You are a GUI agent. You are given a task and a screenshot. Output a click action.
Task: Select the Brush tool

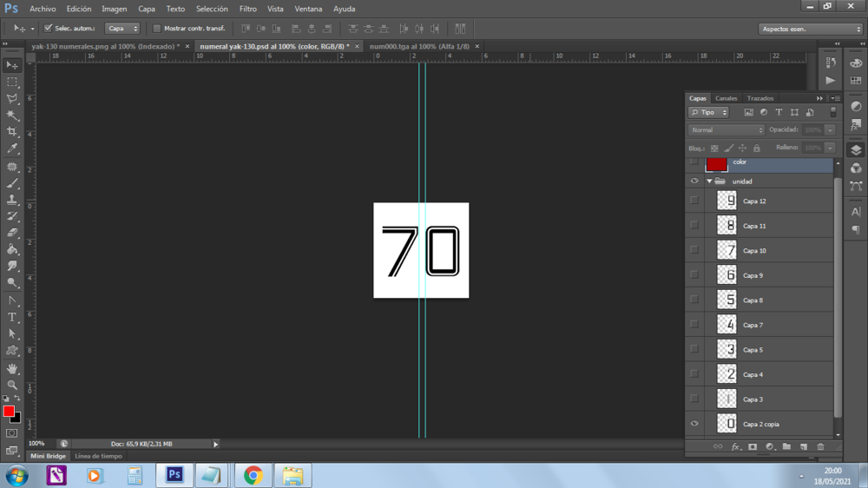(12, 183)
